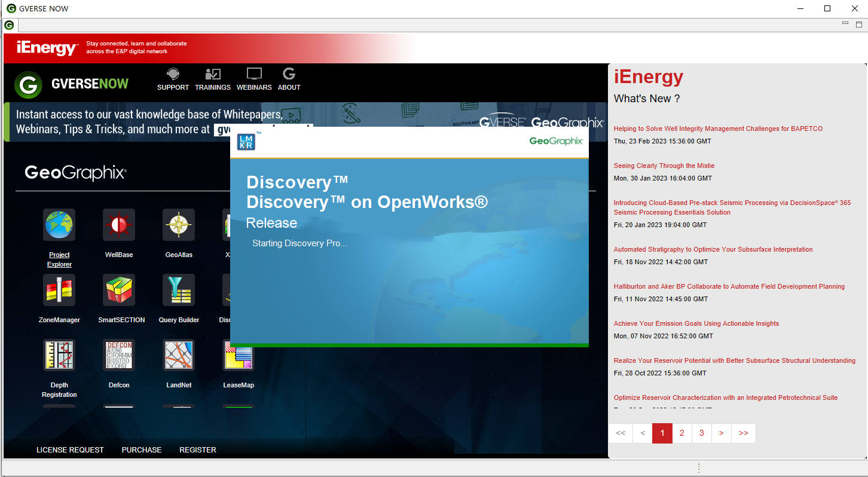Open 'Achieve Your Emission Goals' article
Image resolution: width=868 pixels, height=477 pixels.
click(696, 323)
